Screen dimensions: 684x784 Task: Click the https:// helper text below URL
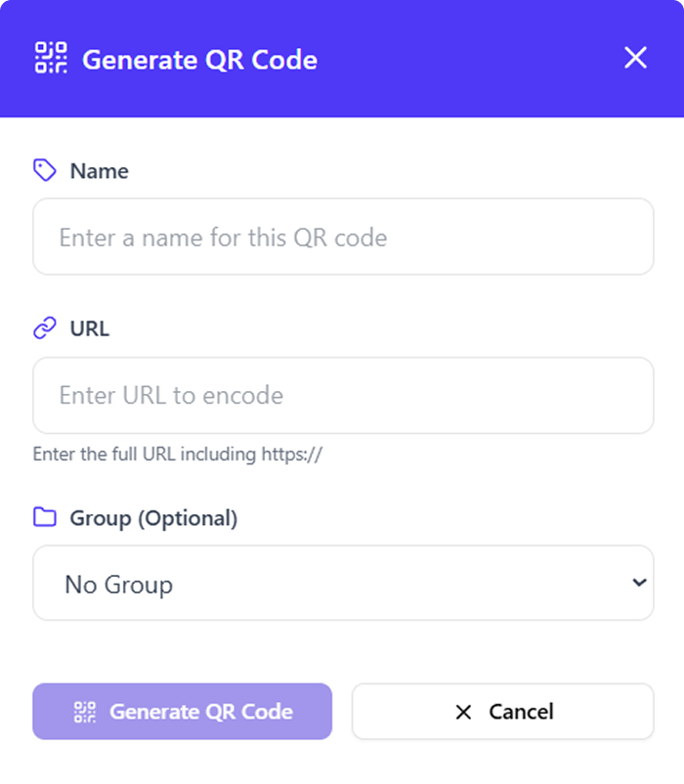pos(178,455)
